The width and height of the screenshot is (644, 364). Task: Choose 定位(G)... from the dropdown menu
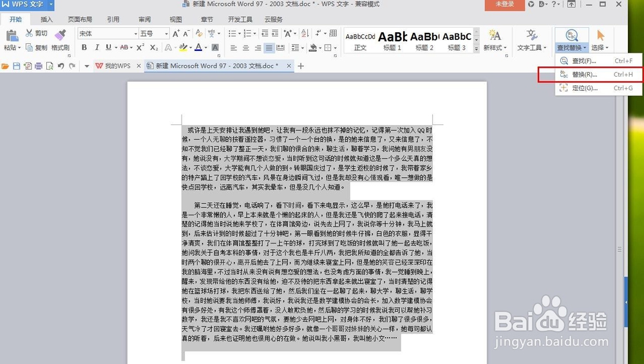point(598,88)
